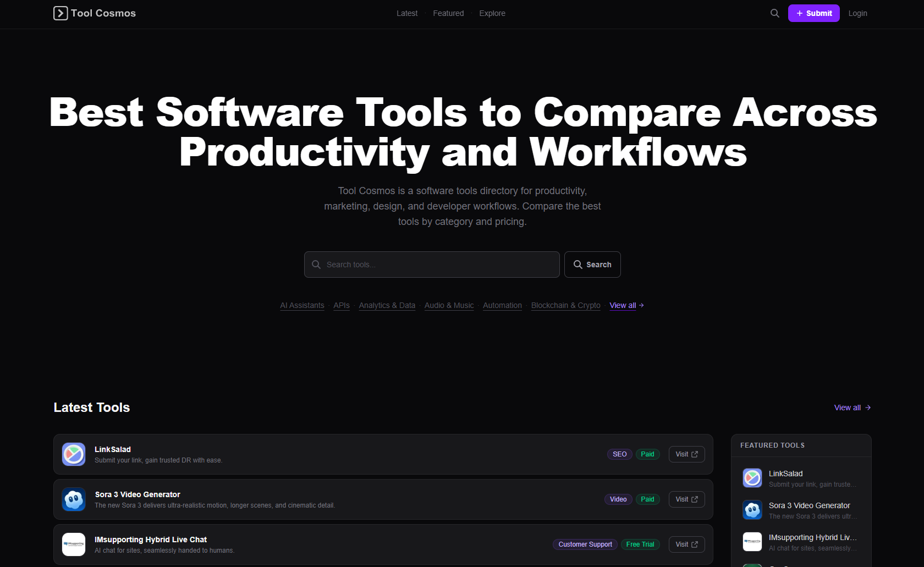Click the magnifier icon inside the hero search bar
Image resolution: width=924 pixels, height=567 pixels.
coord(316,265)
